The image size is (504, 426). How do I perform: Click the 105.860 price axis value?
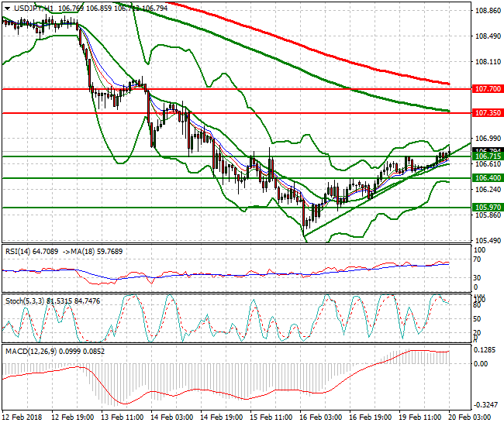[488, 215]
